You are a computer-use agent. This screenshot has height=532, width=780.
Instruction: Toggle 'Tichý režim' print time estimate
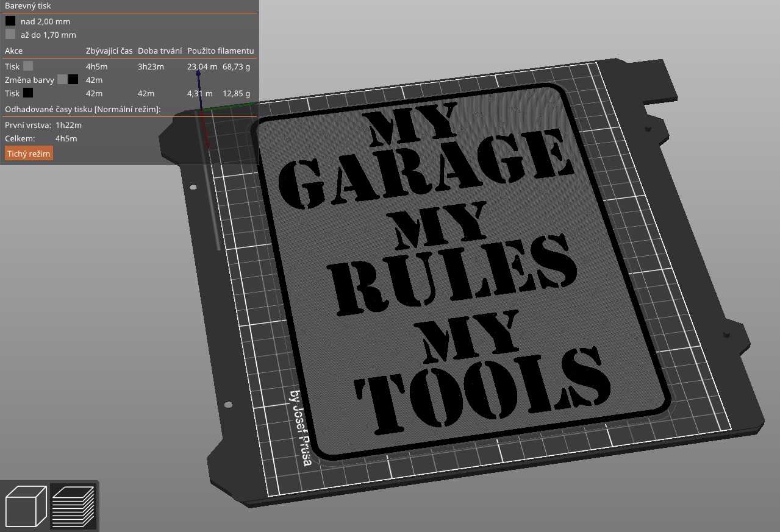click(x=28, y=154)
